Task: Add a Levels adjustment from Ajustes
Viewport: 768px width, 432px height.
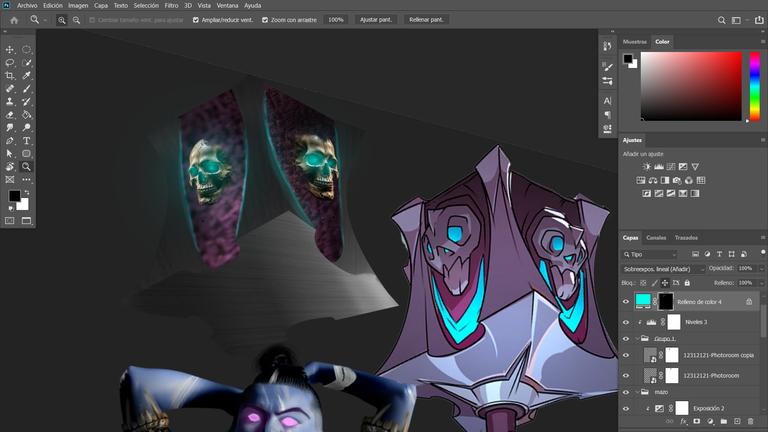Action: (659, 167)
